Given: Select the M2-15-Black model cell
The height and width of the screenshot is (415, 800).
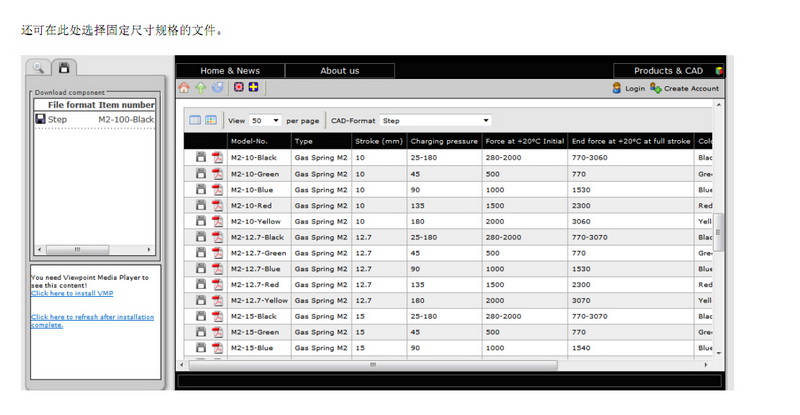Looking at the screenshot, I should (259, 316).
